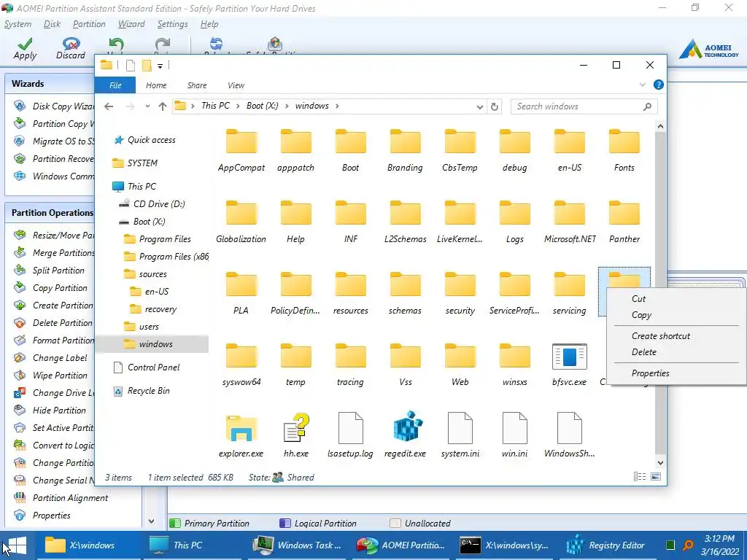Viewport: 747px width, 560px height.
Task: Switch to large icons view in status bar
Action: pyautogui.click(x=656, y=477)
